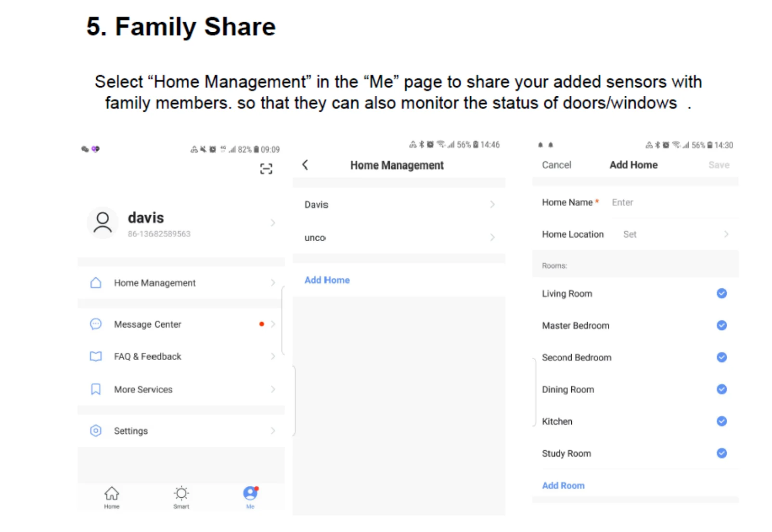Image resolution: width=772 pixels, height=532 pixels.
Task: Uncheck the Living Room checkbox
Action: [721, 293]
